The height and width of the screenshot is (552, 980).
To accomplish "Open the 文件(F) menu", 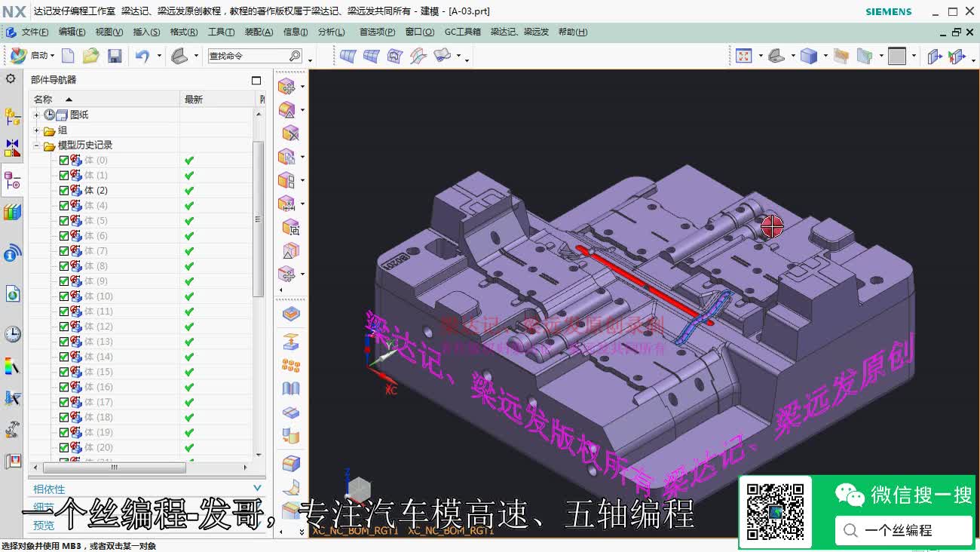I will [35, 32].
